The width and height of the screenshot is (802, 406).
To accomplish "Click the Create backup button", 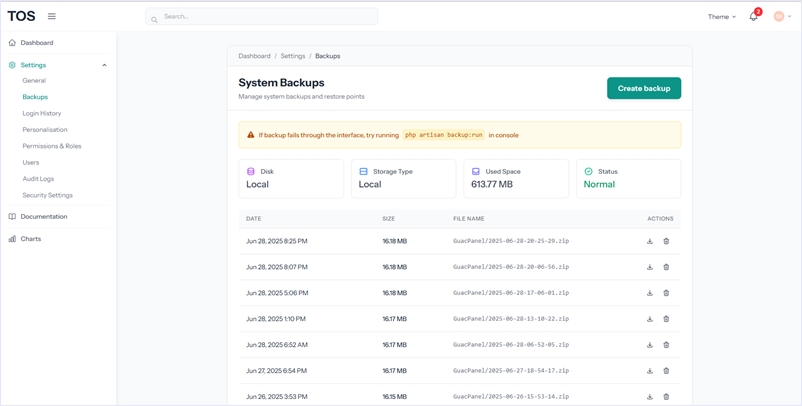I will click(x=643, y=88).
